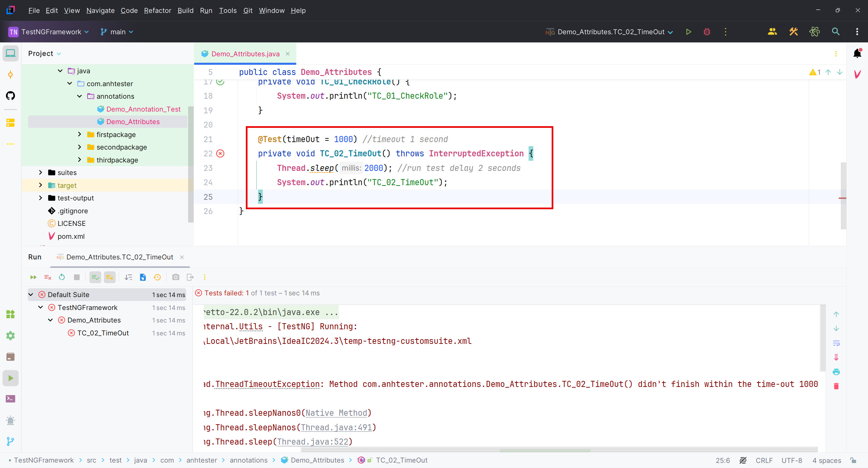Open pom.xml in project tree
868x468 pixels.
71,236
